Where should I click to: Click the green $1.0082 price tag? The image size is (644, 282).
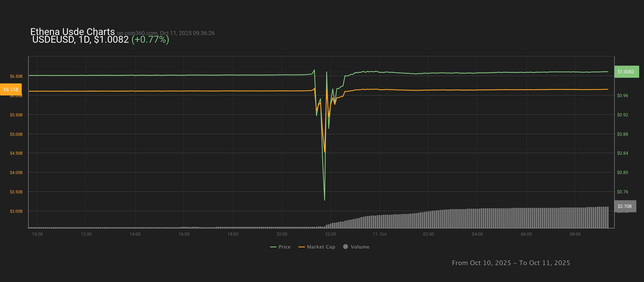(626, 72)
